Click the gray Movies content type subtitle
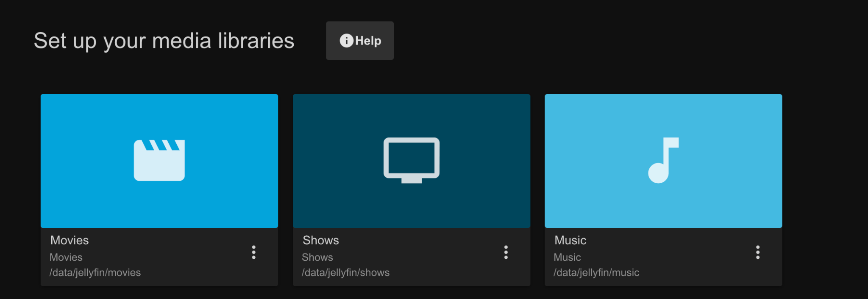Screen dimensions: 868x299 [x=66, y=257]
